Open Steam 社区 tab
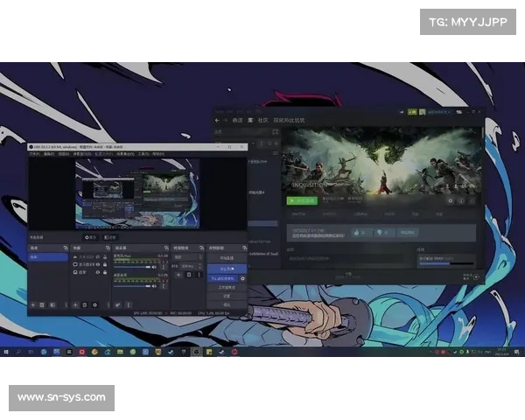Screen dimensions: 525x420 click(263, 120)
